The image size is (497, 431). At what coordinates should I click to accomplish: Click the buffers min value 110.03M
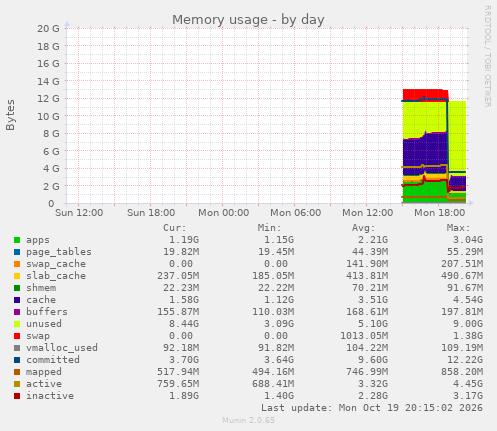pos(273,312)
